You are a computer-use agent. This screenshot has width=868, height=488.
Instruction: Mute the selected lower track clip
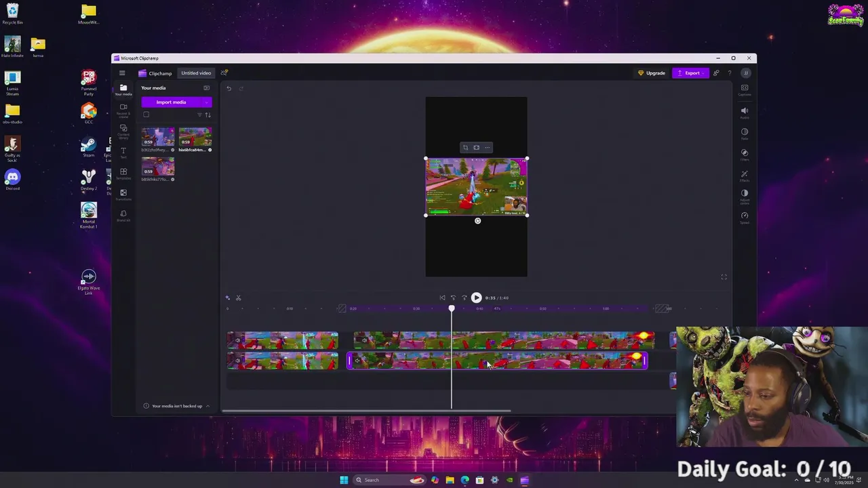pos(358,361)
